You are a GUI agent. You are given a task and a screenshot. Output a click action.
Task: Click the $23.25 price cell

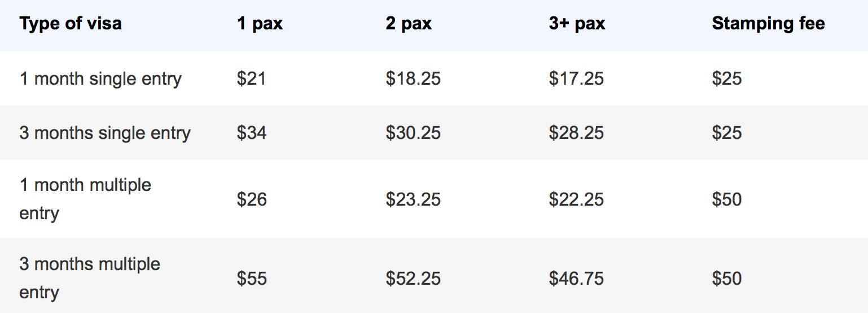pos(413,199)
